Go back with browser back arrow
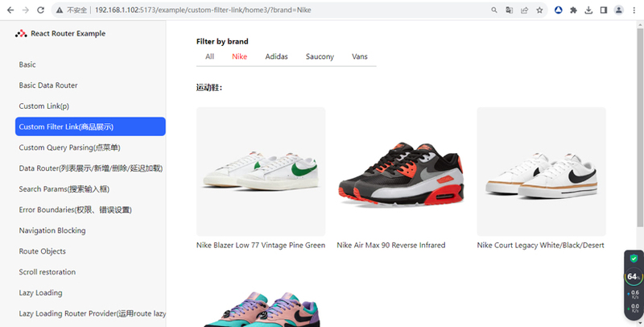Screen dimensions: 644x327 (10, 10)
